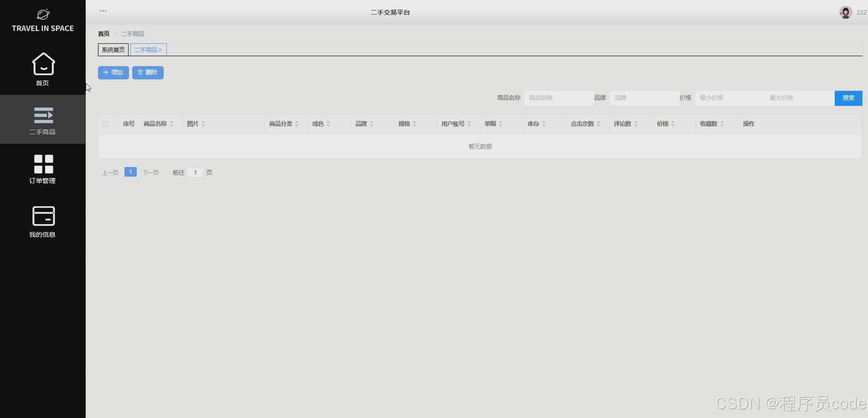Toggle the select-all checkbox in table header

[x=106, y=124]
